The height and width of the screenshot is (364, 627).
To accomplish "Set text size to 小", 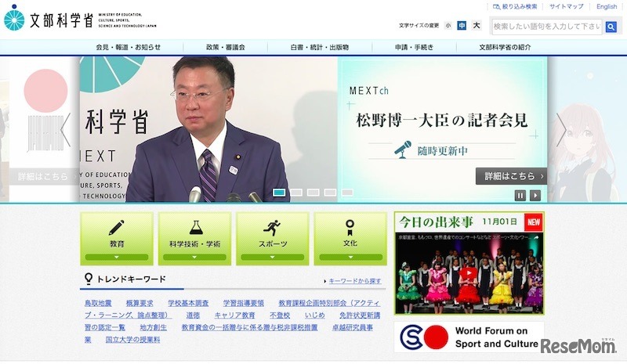I will point(448,26).
